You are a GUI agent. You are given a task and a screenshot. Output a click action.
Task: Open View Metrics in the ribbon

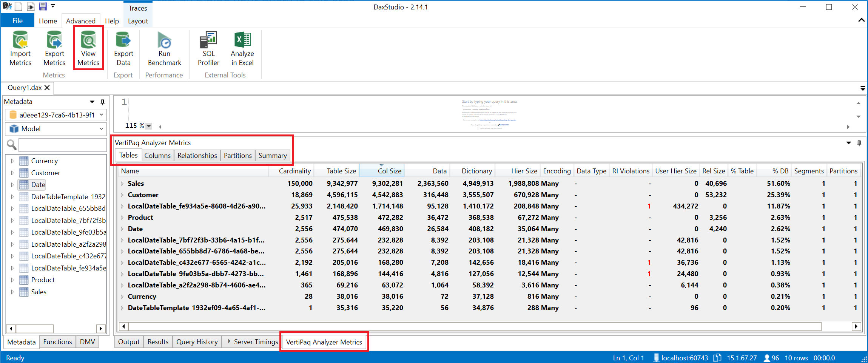coord(88,48)
